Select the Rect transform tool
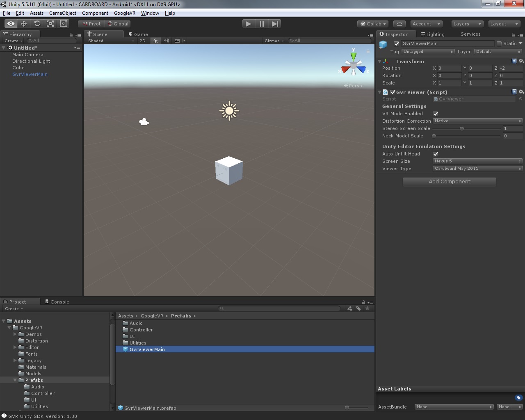 point(63,24)
